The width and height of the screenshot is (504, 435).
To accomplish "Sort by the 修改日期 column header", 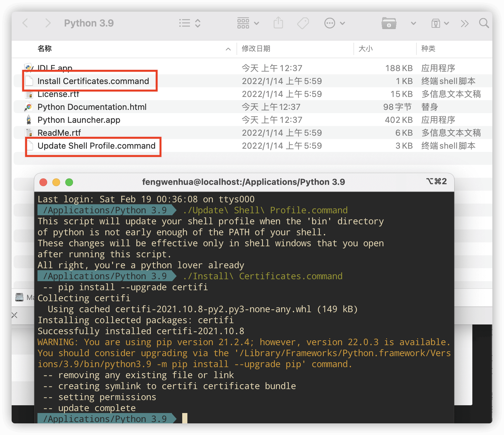I will point(256,48).
